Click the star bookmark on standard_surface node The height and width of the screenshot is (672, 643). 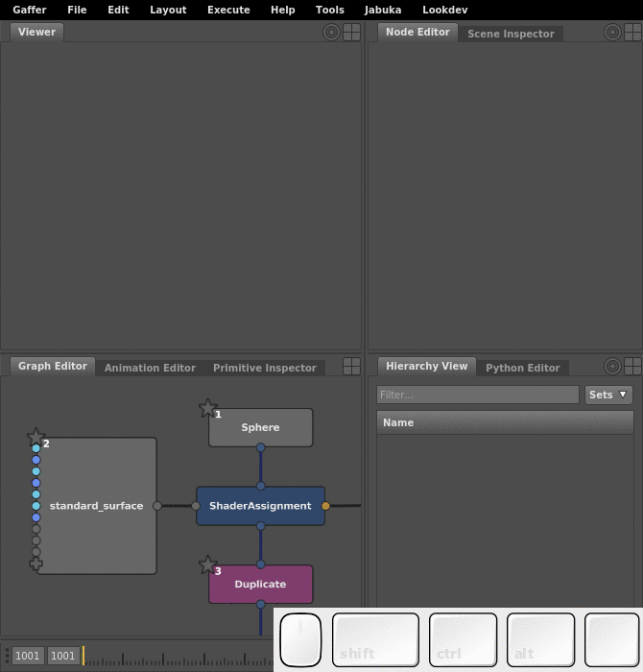coord(36,437)
